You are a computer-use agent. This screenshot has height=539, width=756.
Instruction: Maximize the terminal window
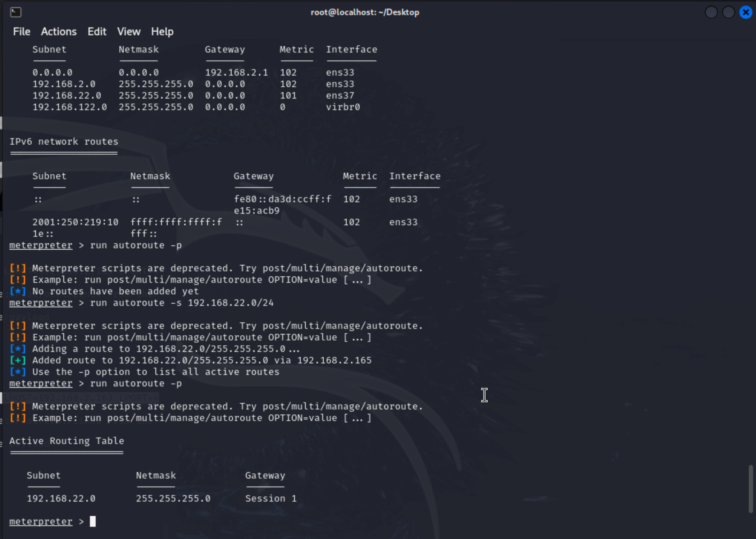click(x=728, y=12)
